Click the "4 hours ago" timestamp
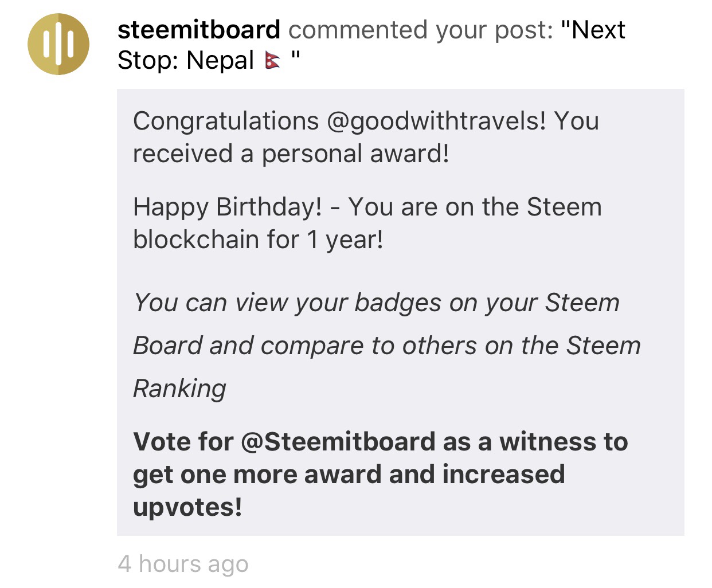The width and height of the screenshot is (712, 588). click(183, 564)
